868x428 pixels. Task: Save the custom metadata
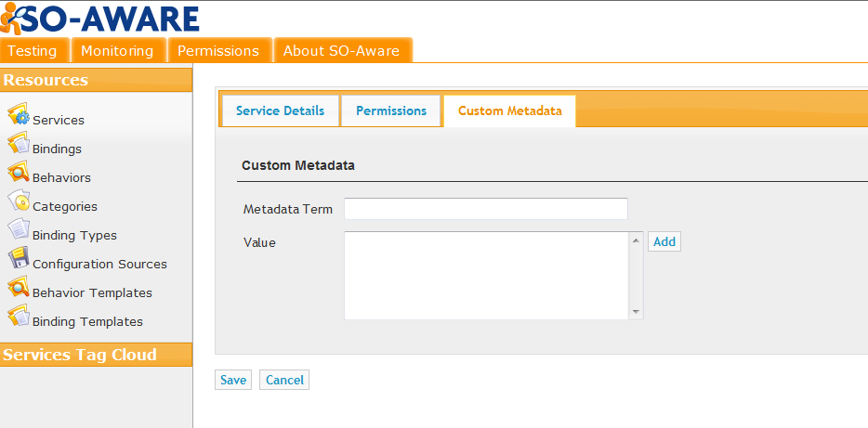point(233,380)
